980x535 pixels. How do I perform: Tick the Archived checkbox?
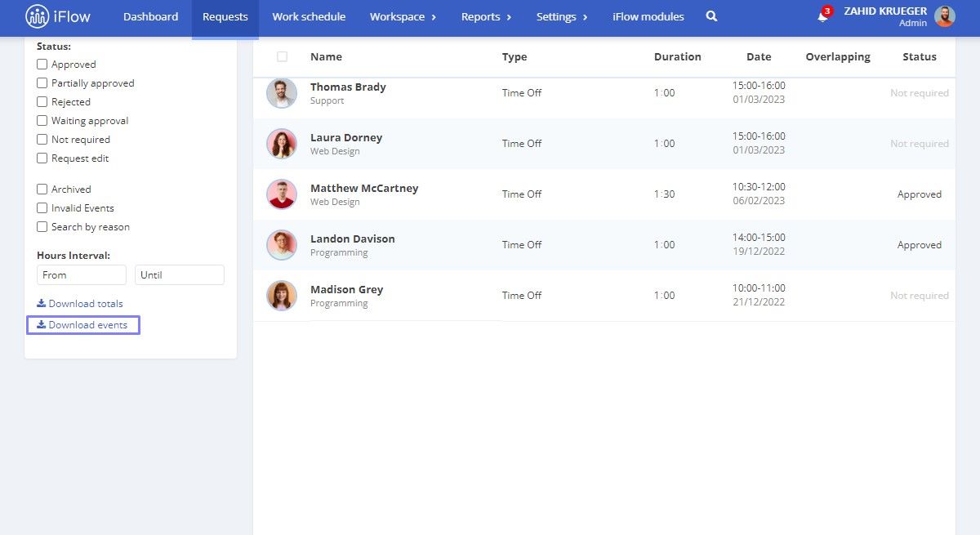(x=42, y=189)
